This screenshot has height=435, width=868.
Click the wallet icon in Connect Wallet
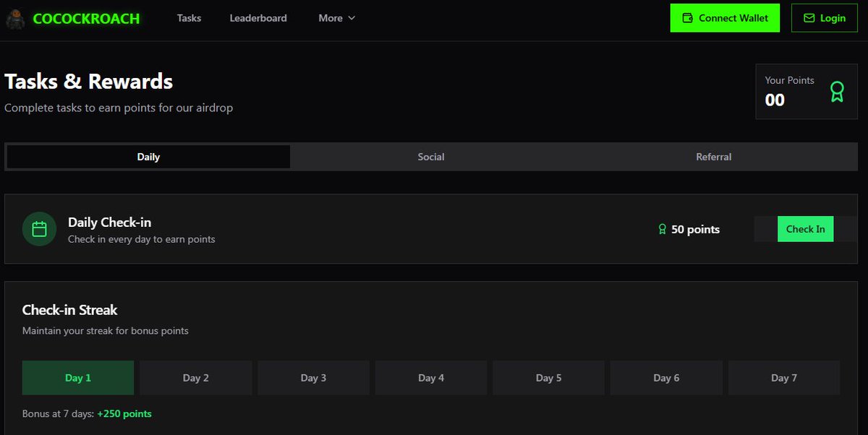tap(687, 18)
